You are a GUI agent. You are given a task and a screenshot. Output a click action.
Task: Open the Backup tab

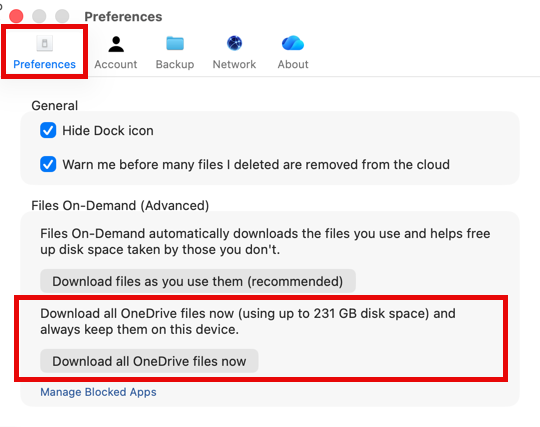pyautogui.click(x=175, y=52)
